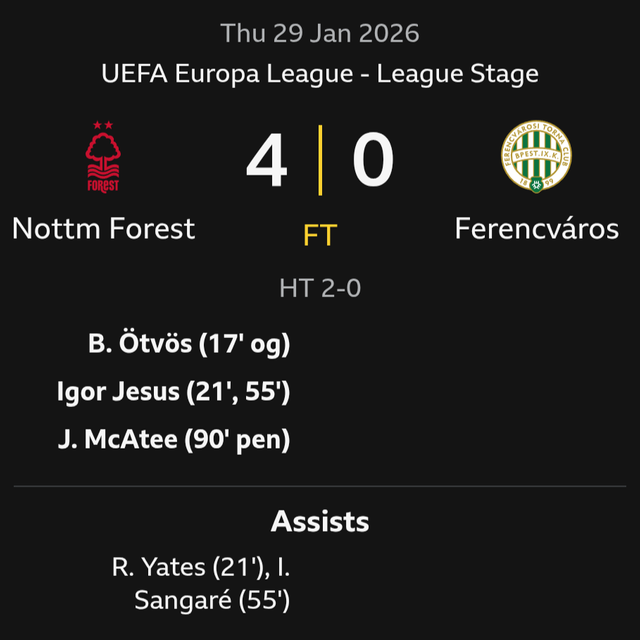640x640 pixels.
Task: Click the two red stars above Forest crest
Action: 103,126
